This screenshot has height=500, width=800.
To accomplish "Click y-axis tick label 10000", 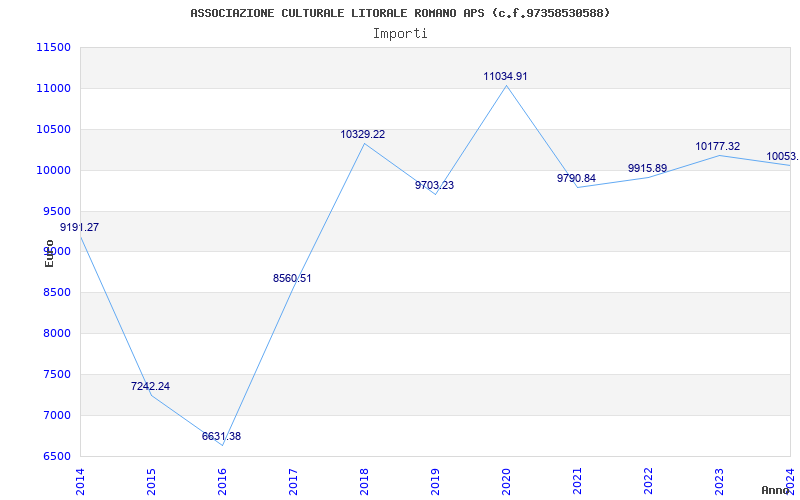I will (x=53, y=170).
